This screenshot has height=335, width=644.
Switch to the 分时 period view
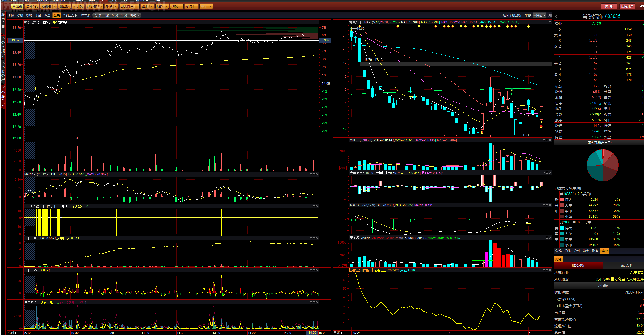coord(98,15)
